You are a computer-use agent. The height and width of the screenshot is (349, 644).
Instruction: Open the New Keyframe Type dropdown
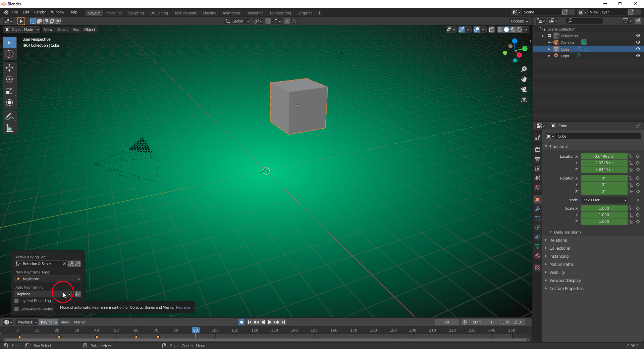48,279
